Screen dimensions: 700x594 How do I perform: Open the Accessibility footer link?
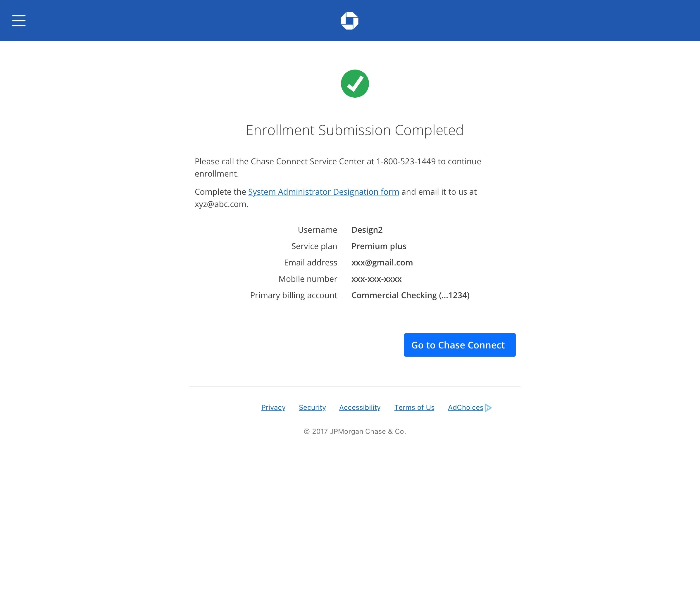359,407
